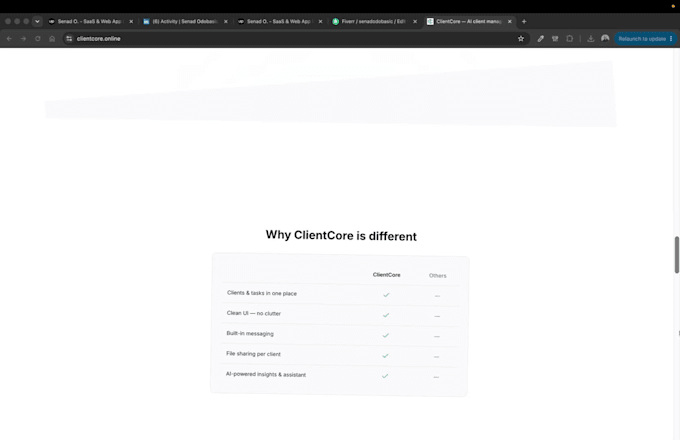Click 'AI-powered insights & assistant' row label

[x=265, y=374]
